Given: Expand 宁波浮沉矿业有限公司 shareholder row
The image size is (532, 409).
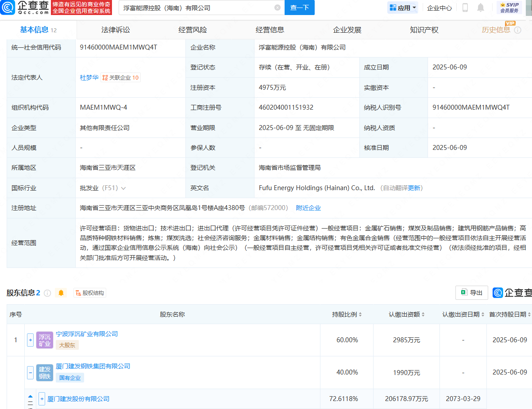Looking at the screenshot, I should pos(31,340).
